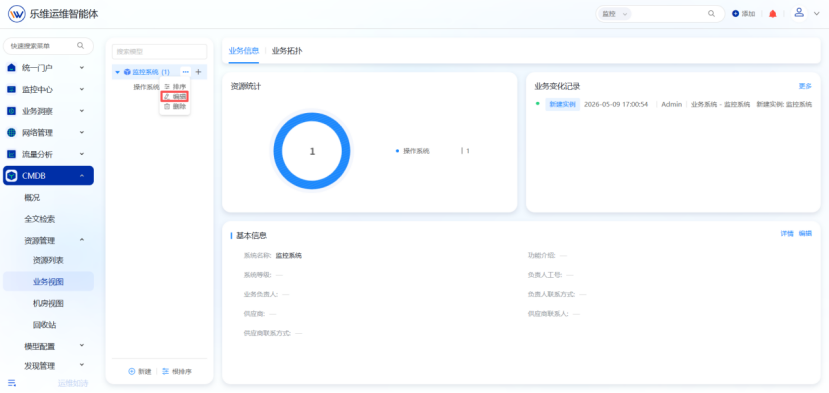Click the 详情 link in 基本信息
Screen dimensions: 829x393
click(x=787, y=233)
